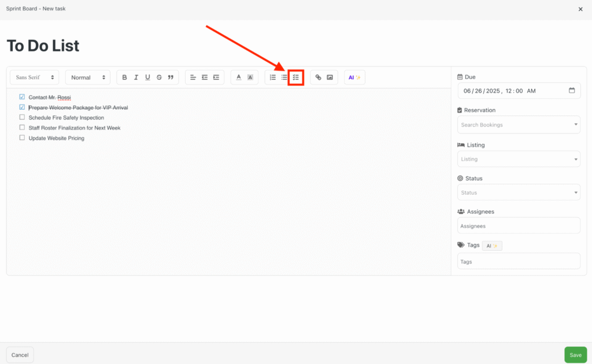Open the AI assistant in the toolbar

click(x=354, y=77)
